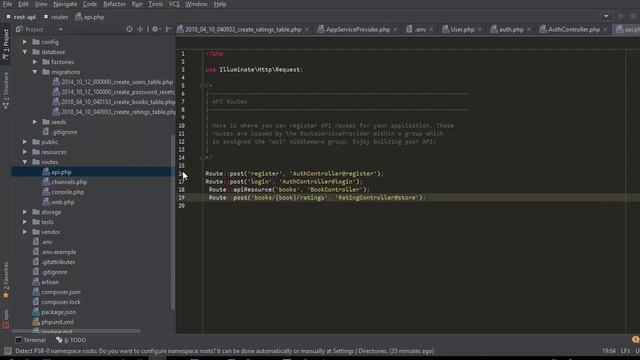Screen dimensions: 640x360
Task: Open the VCS menu
Action: pos(174,4)
